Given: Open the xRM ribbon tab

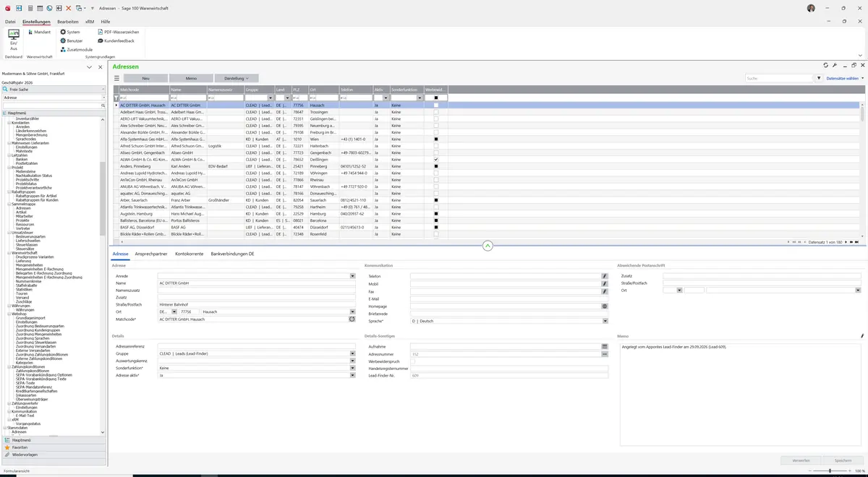Looking at the screenshot, I should click(90, 22).
